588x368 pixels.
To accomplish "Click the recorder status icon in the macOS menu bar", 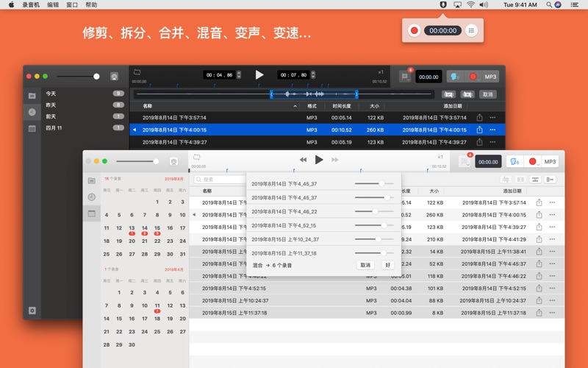I will tap(443, 4).
